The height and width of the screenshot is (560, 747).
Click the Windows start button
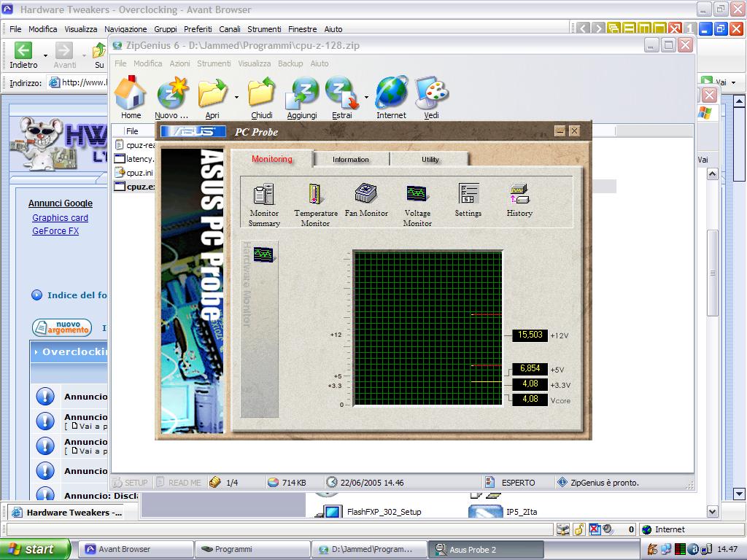coord(35,549)
